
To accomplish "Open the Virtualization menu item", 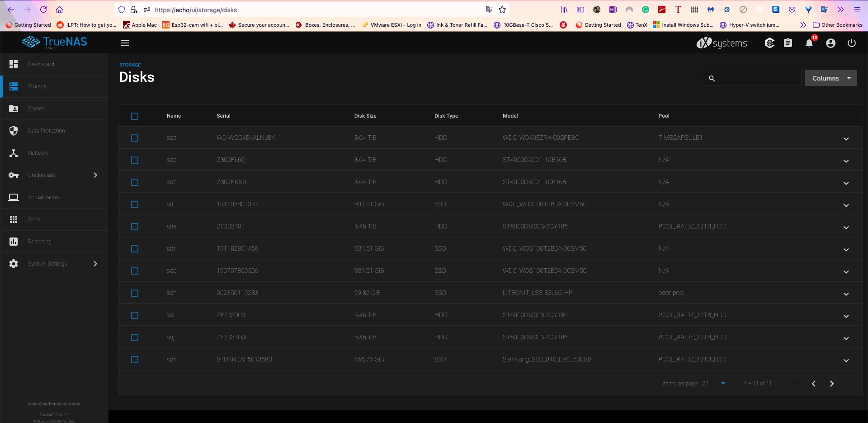I will [54, 197].
